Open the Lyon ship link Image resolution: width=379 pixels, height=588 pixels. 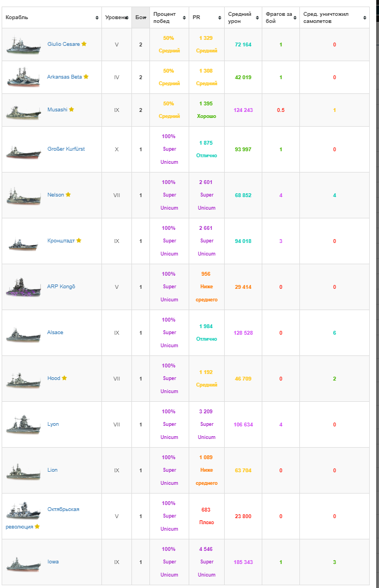pos(53,424)
